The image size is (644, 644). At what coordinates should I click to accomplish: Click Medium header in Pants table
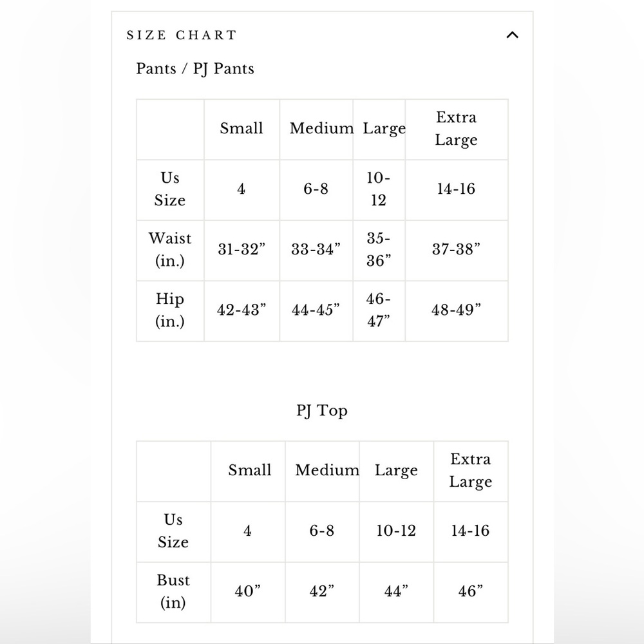(321, 128)
